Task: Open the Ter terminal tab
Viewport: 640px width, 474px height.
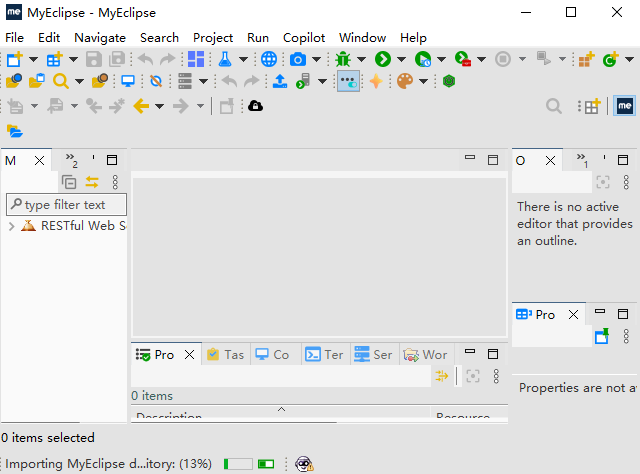Action: 325,355
